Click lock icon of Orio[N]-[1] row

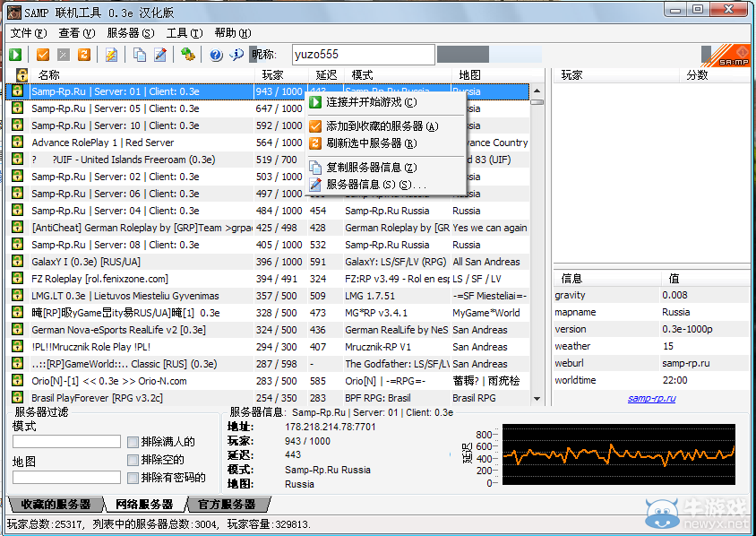tap(17, 380)
